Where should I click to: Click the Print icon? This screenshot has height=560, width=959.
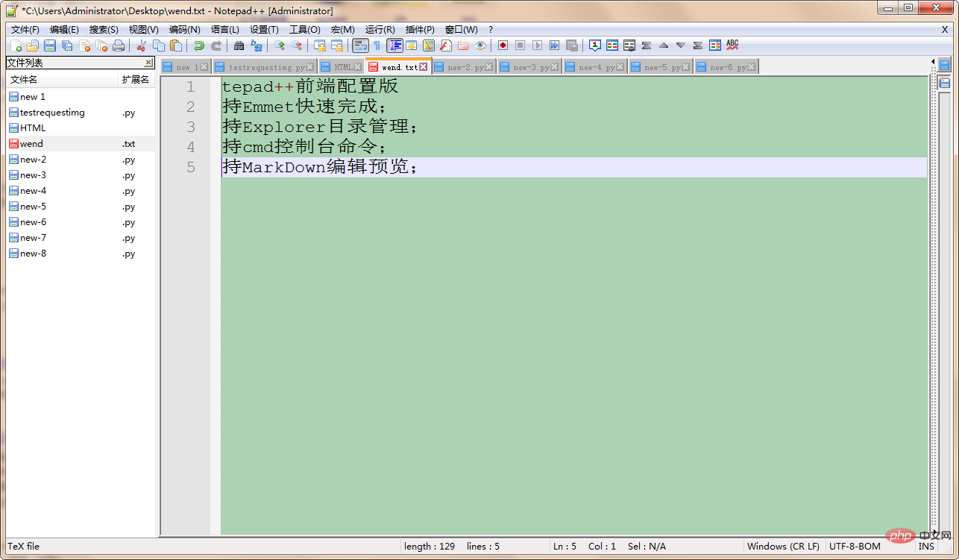(119, 45)
